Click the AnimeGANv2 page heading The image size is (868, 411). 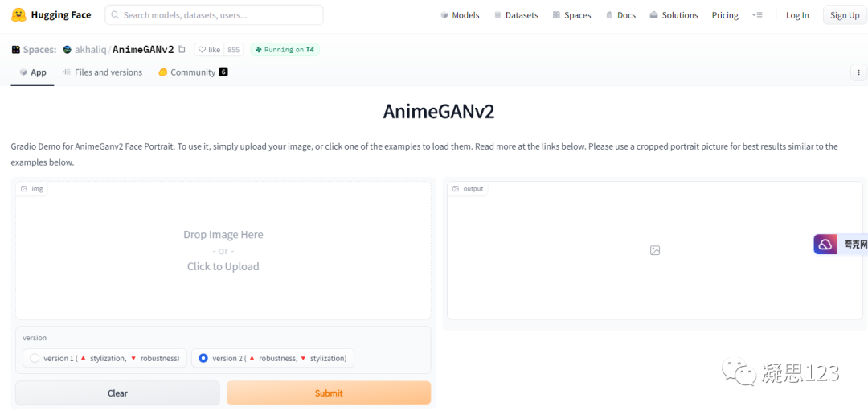pos(439,111)
